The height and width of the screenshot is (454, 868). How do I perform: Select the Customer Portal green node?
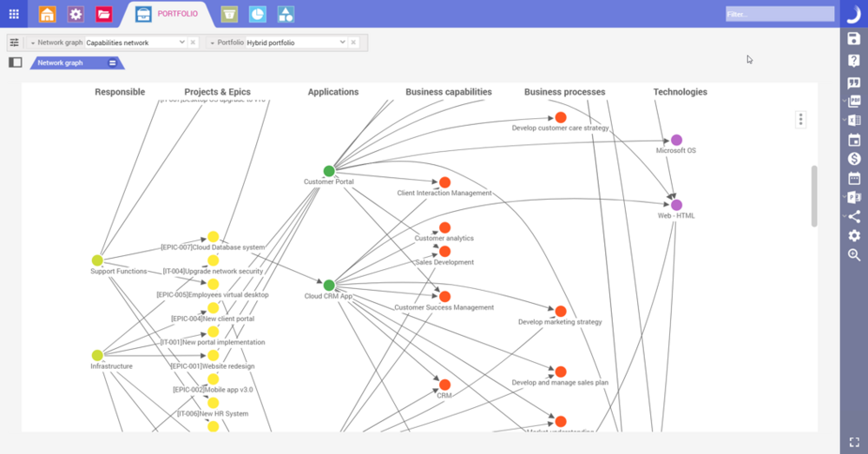[329, 171]
